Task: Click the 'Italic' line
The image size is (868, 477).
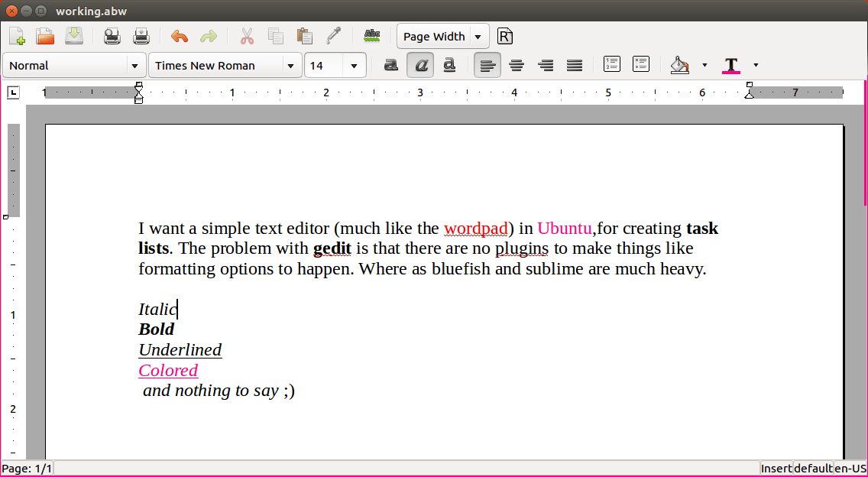Action: [157, 309]
